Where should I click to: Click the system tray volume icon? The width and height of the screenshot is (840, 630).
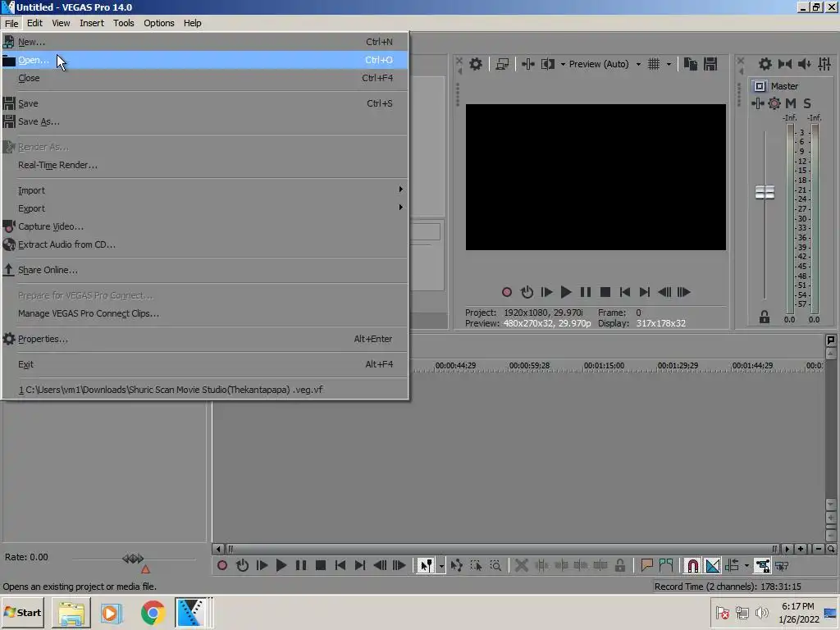(x=761, y=612)
